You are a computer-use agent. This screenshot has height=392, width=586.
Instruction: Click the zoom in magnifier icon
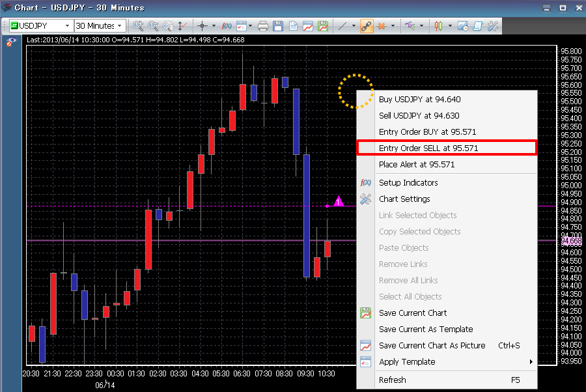click(138, 26)
